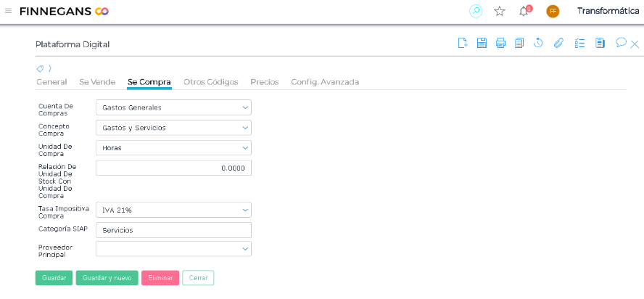The width and height of the screenshot is (644, 299).
Task: Click the Categoría SIAP input field
Action: point(173,230)
